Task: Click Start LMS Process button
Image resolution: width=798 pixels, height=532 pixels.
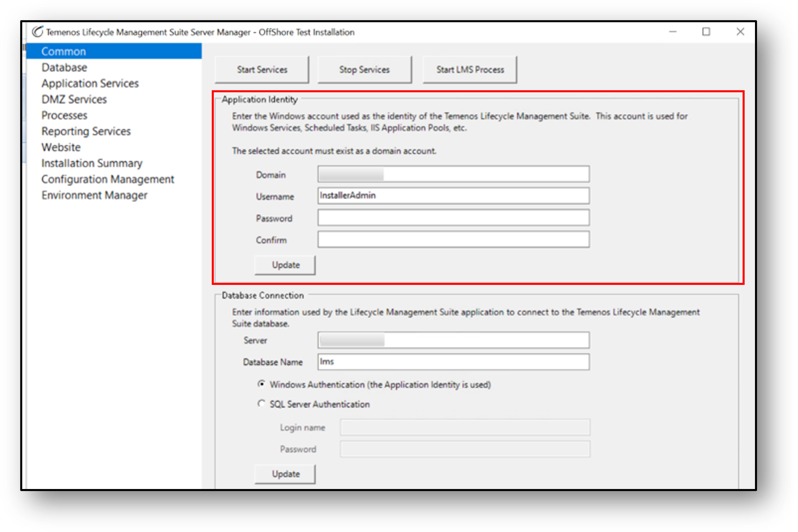Action: click(x=470, y=69)
